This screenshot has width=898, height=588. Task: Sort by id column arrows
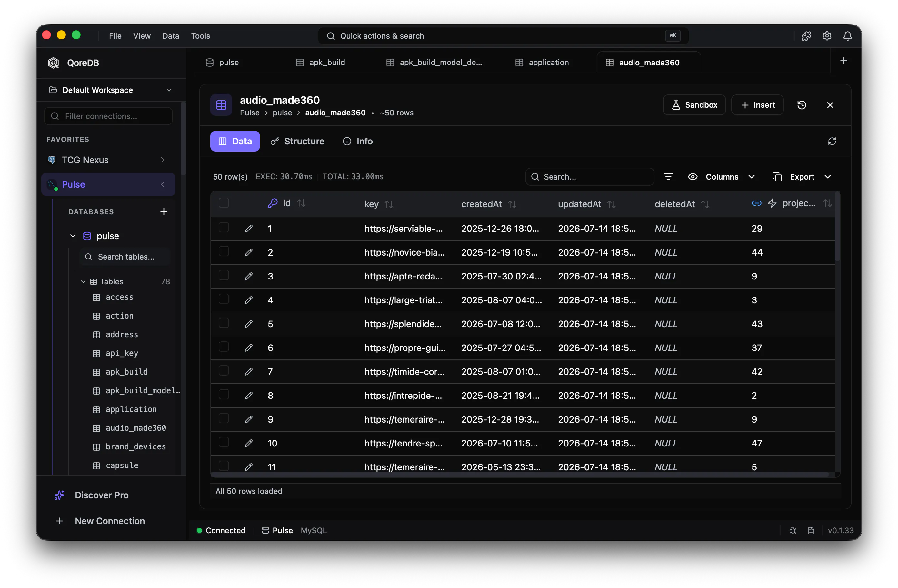tap(301, 203)
